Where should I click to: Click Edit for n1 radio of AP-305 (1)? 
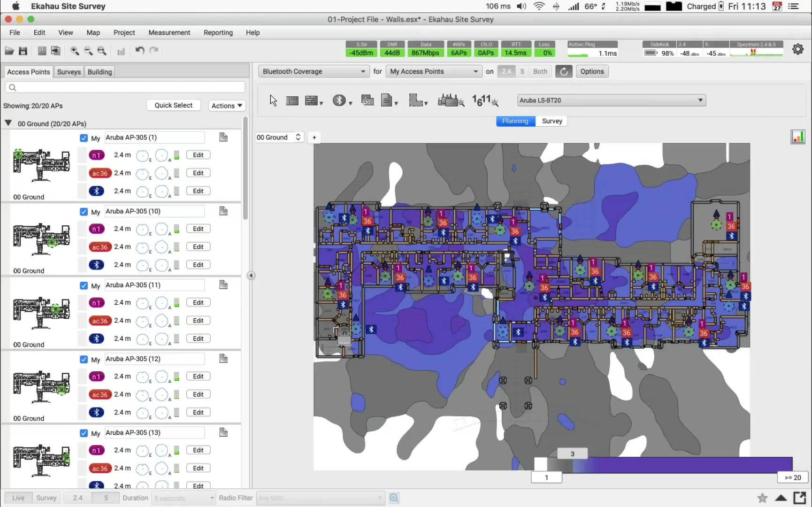(198, 155)
